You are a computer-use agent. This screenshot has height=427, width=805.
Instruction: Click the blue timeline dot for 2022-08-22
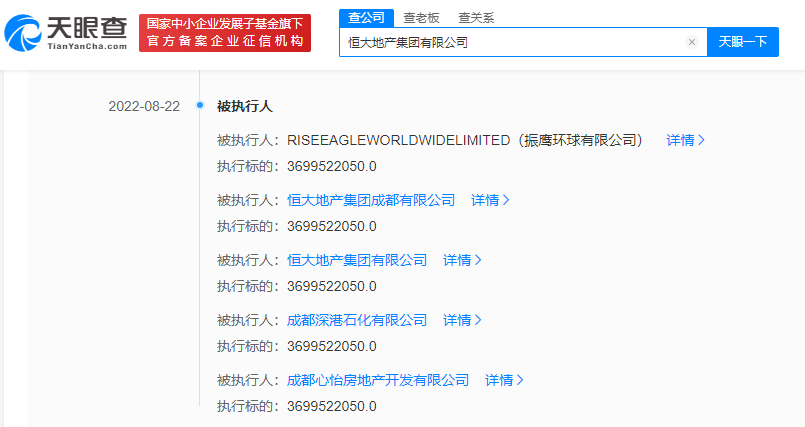[200, 105]
